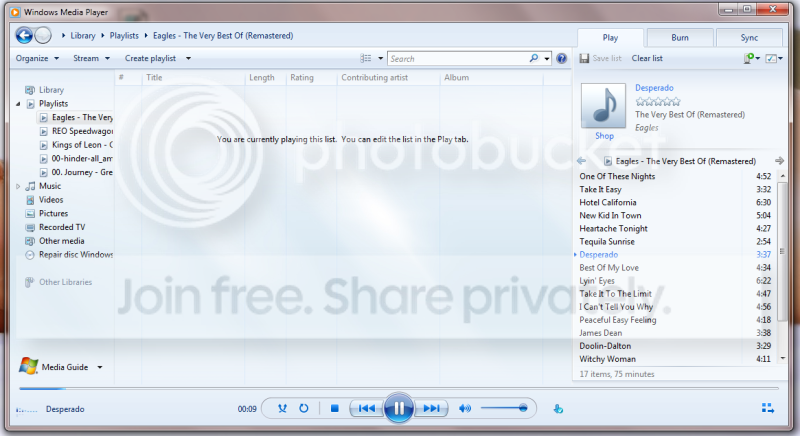
Task: Select Hotel California in the play list
Action: [675, 202]
